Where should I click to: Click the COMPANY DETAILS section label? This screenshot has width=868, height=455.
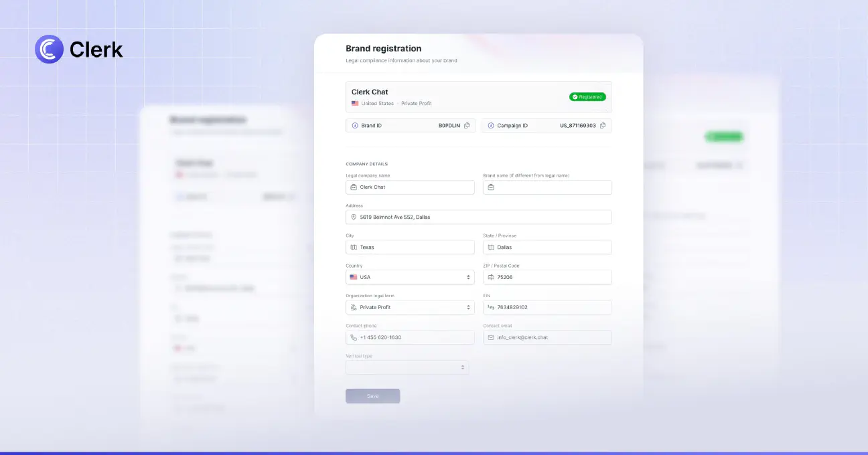[366, 164]
